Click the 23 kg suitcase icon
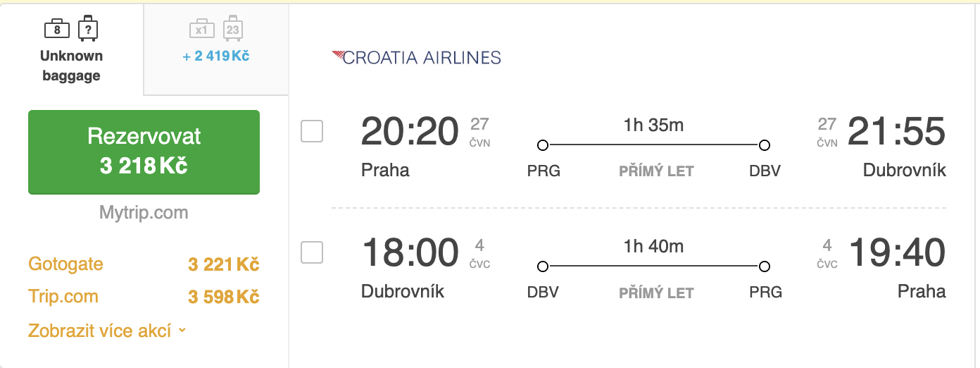 (233, 29)
